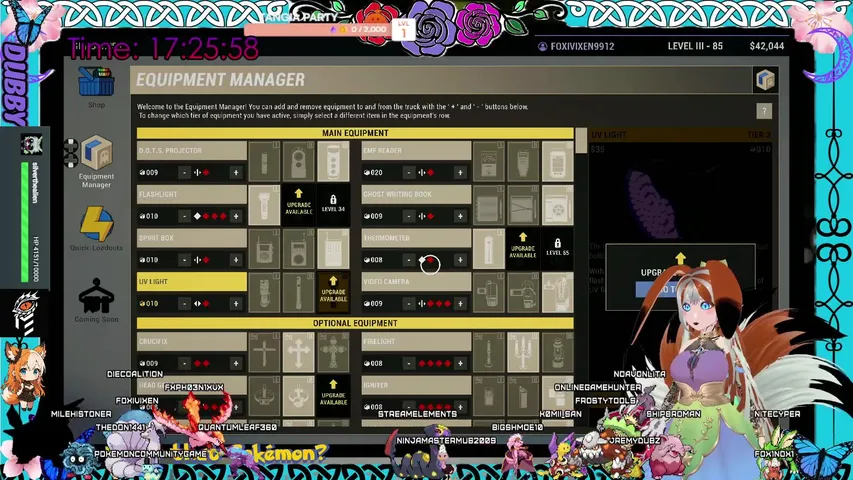The height and width of the screenshot is (480, 853).
Task: Select Video Camera tier 1 icon
Action: (x=489, y=293)
